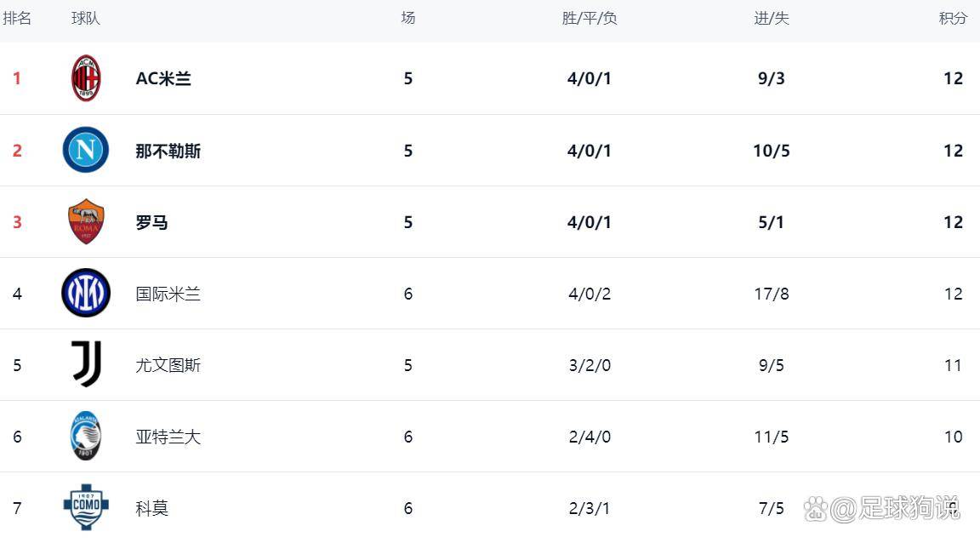Image resolution: width=980 pixels, height=543 pixels.
Task: Open the AC米兰 team name link
Action: 163,78
